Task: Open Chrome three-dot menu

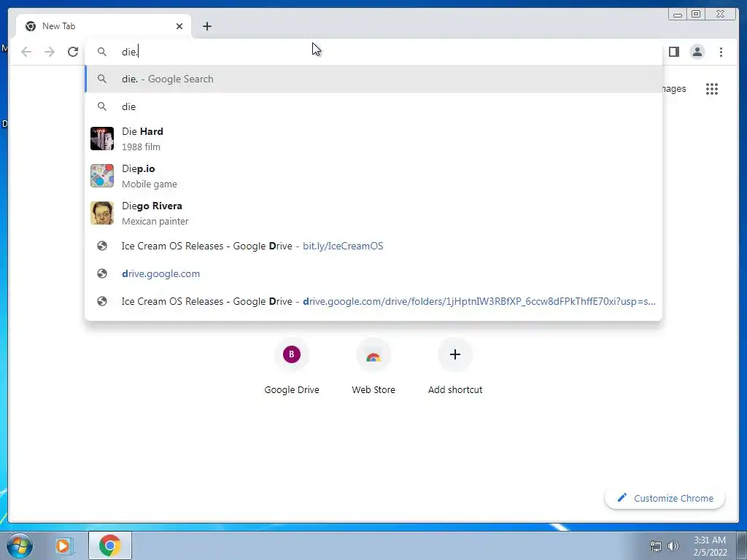Action: 721,52
